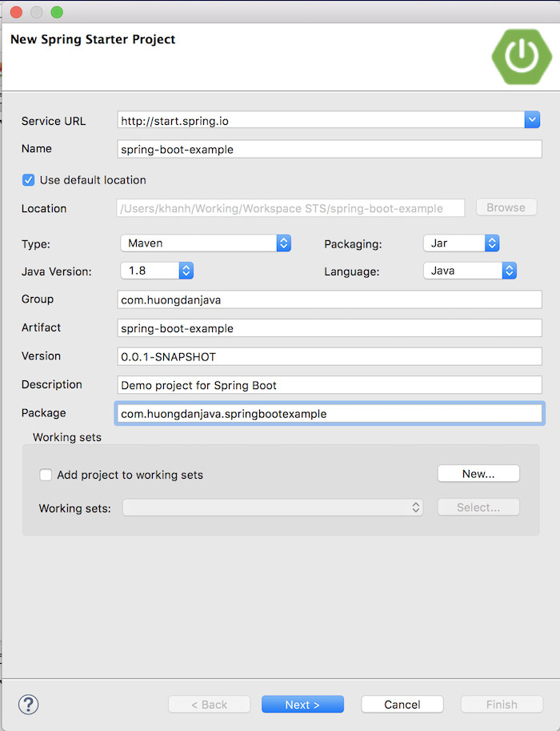Click the Cancel button
Screen dimensions: 560x731
point(402,705)
